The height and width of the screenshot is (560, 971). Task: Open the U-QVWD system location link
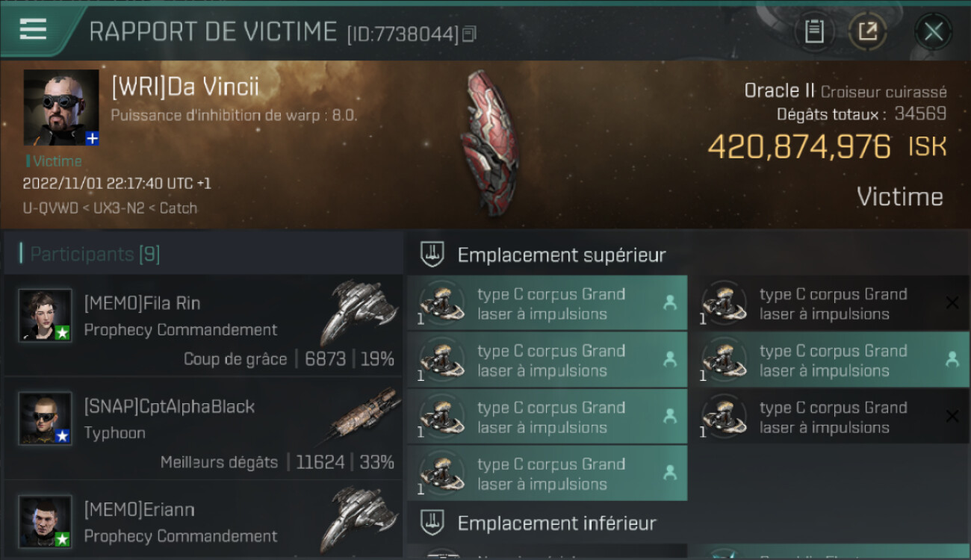click(51, 208)
